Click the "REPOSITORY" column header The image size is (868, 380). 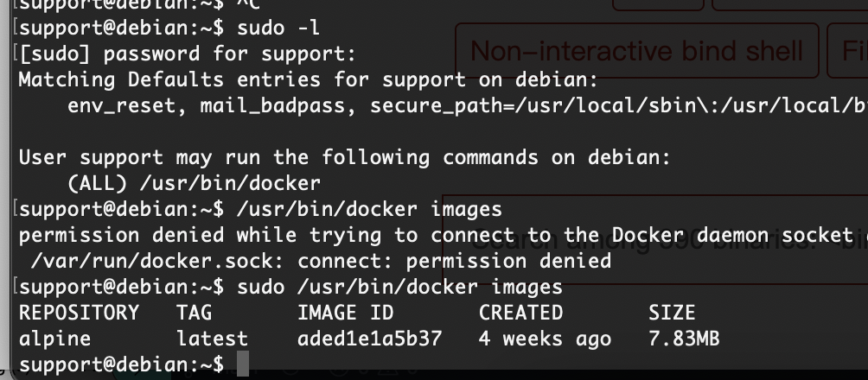[79, 312]
